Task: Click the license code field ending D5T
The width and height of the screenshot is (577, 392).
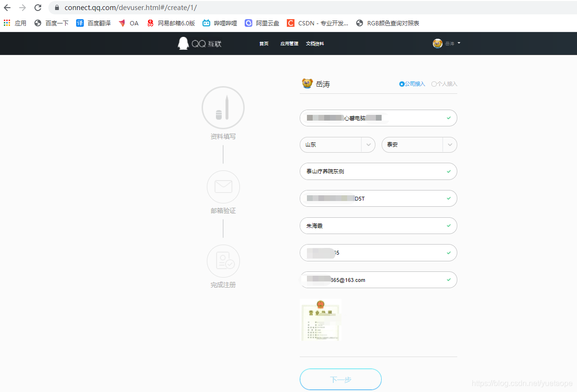Action: click(x=378, y=199)
